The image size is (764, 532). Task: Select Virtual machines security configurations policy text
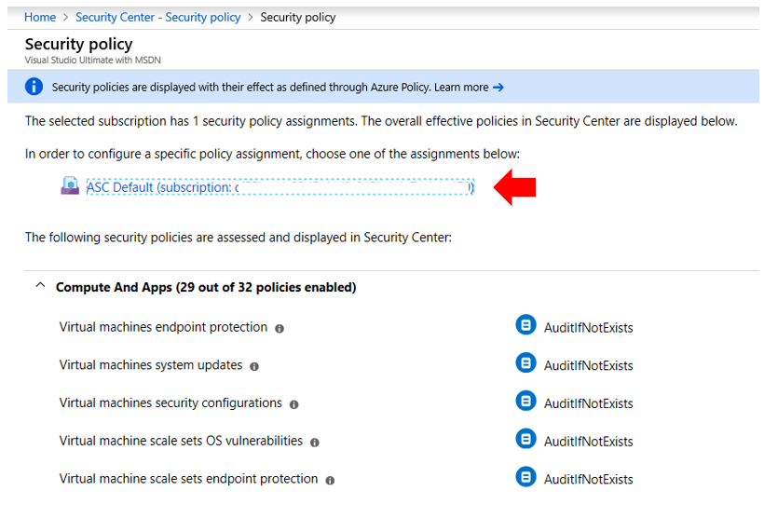click(x=171, y=402)
